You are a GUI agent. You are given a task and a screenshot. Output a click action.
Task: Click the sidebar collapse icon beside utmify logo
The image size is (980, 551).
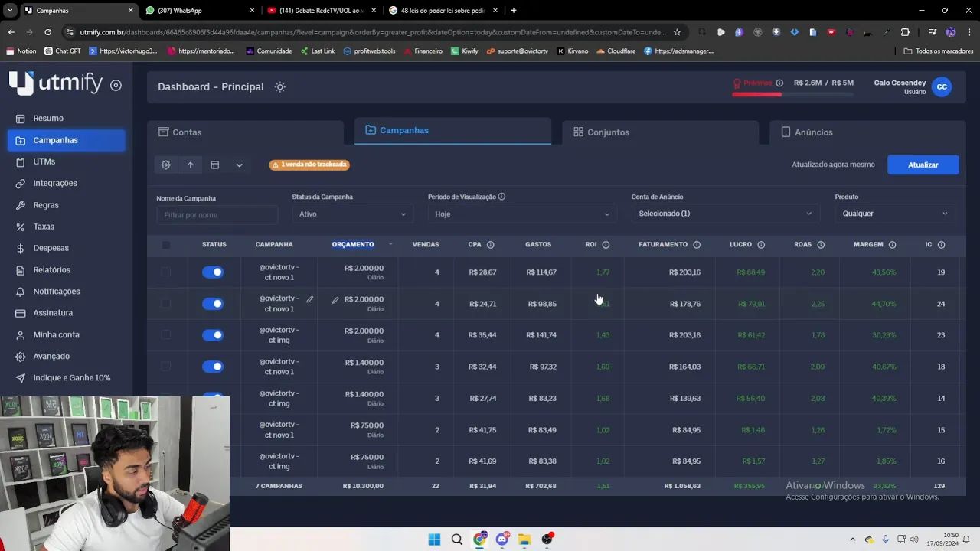tap(116, 85)
